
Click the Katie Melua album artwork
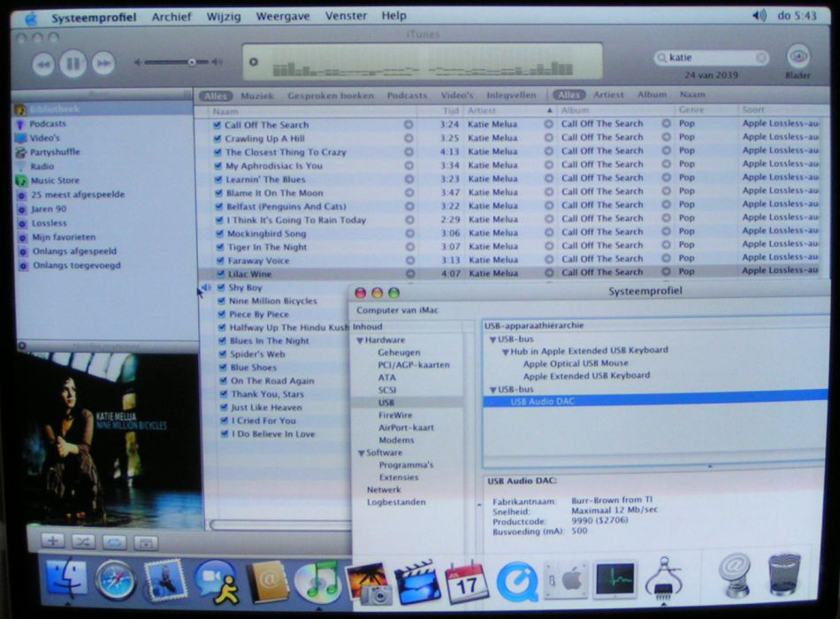pos(108,439)
